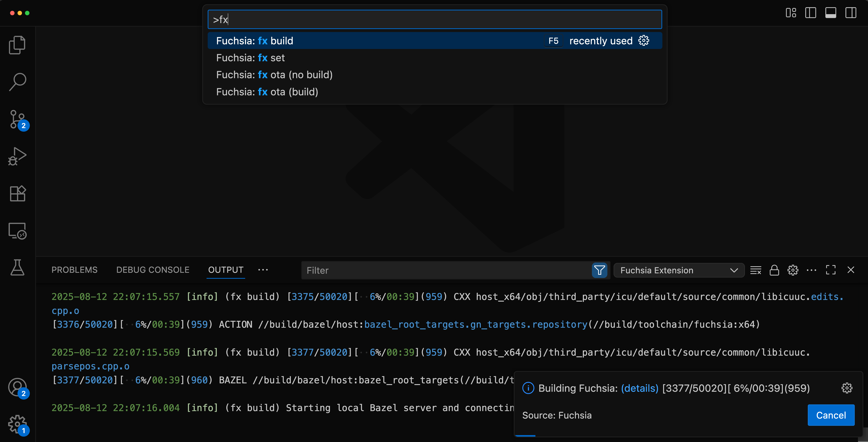Screen dimensions: 868x442
Task: Open the Run and Debug view
Action: [17, 156]
